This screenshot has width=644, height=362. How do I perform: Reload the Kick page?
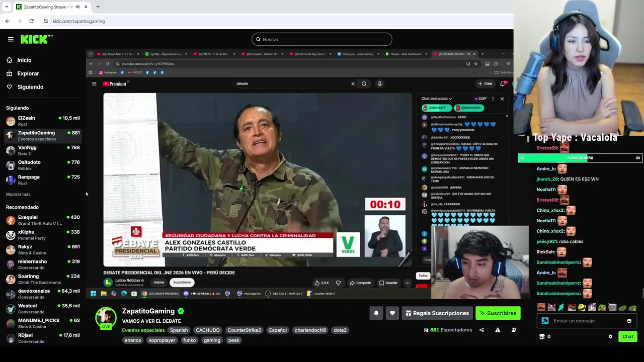click(x=31, y=21)
